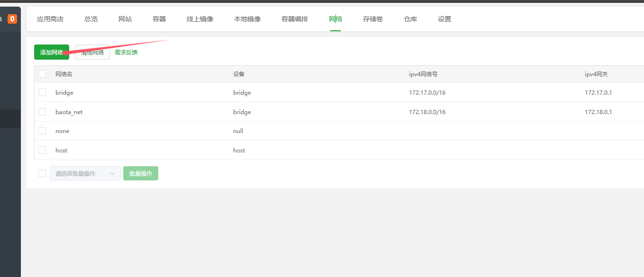Switch to the 仓库 tab
Screen dimensions: 644x277
point(410,19)
